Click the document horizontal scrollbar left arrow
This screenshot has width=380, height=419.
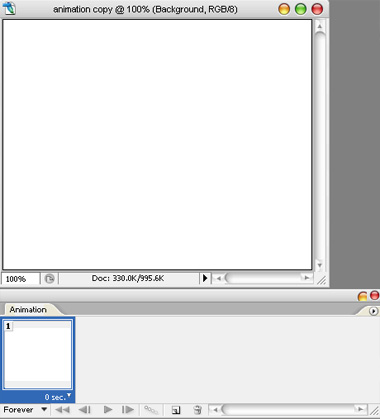[x=218, y=278]
